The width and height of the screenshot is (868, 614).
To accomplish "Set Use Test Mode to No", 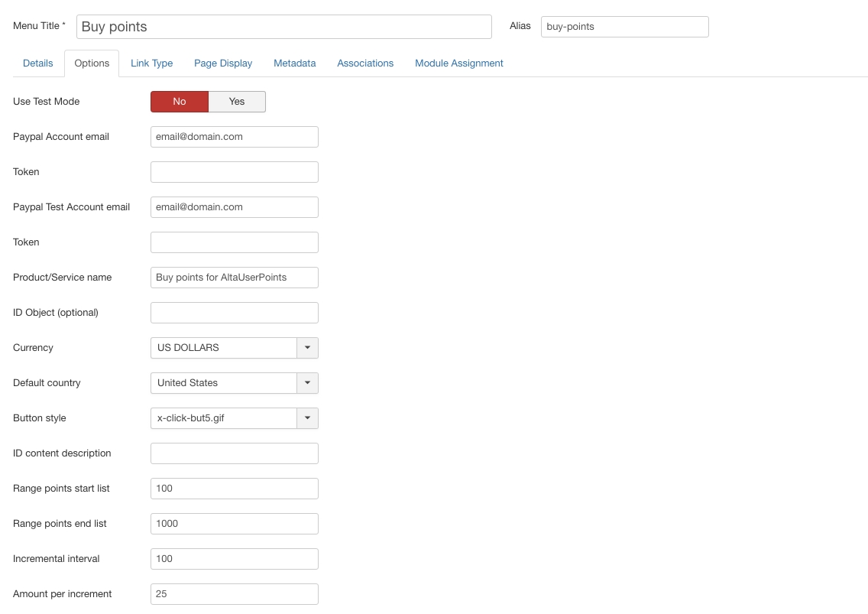I will pos(180,101).
